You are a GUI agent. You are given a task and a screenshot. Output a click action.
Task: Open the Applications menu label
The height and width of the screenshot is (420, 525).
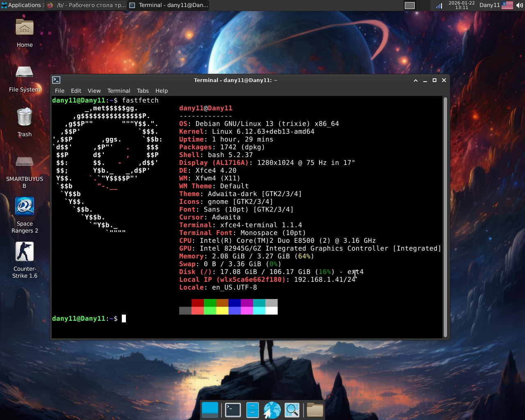point(25,5)
